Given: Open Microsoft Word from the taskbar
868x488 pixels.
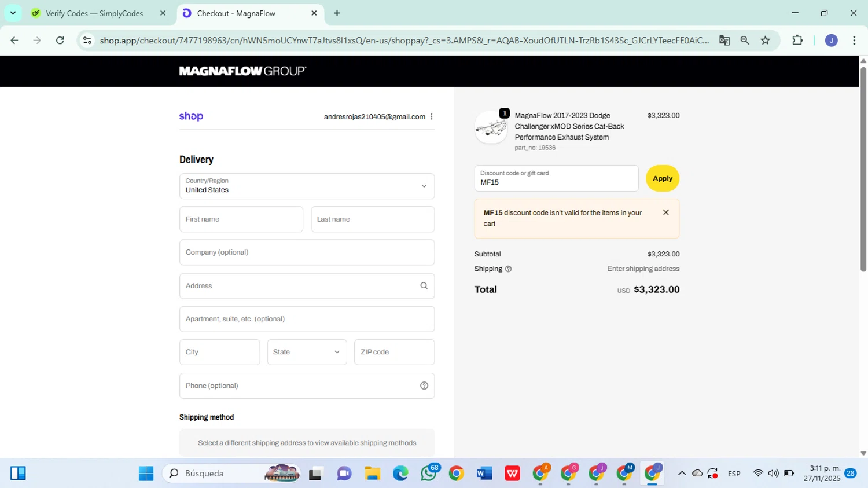Looking at the screenshot, I should (x=484, y=474).
